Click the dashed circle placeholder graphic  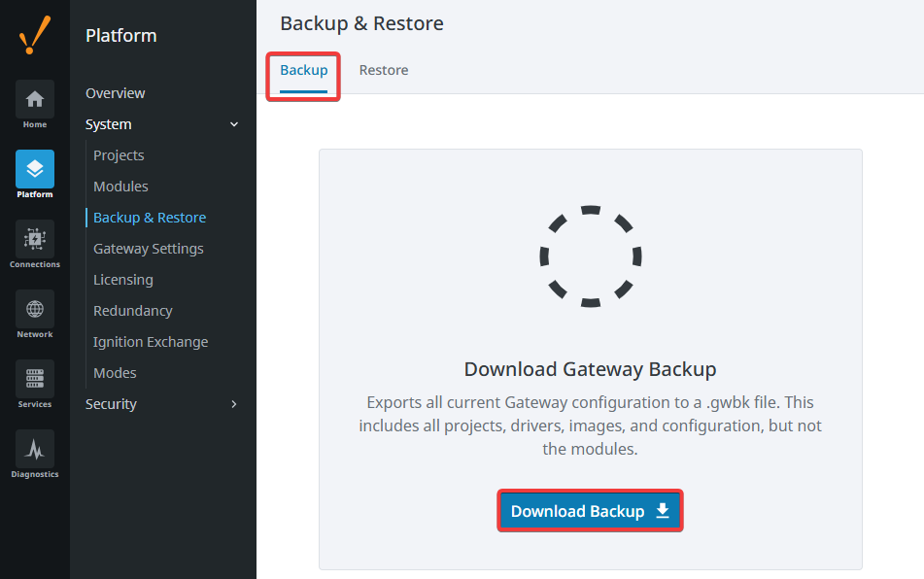click(x=591, y=256)
